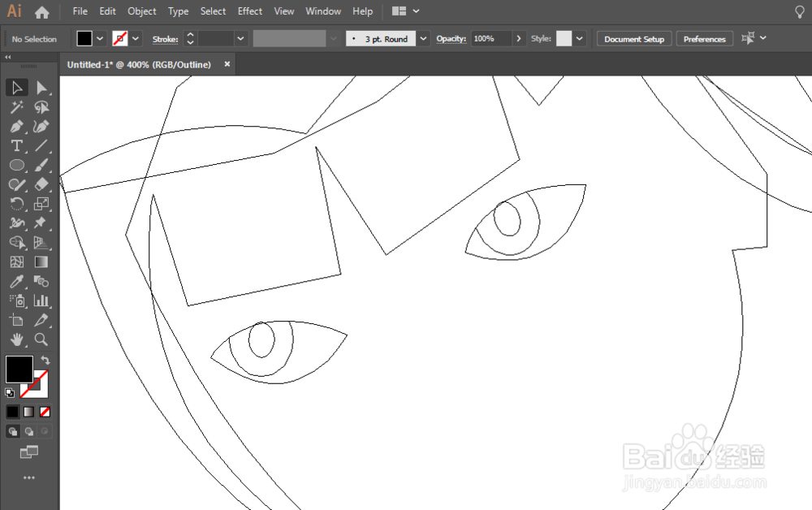Switch to the Untitled-1 document tab

tap(140, 65)
